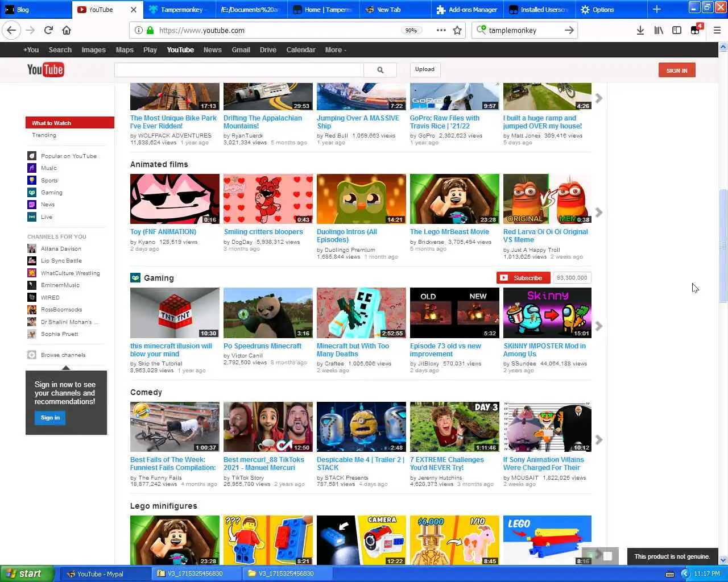Expand the Google bar More dropdown
The image size is (728, 582).
pos(336,50)
